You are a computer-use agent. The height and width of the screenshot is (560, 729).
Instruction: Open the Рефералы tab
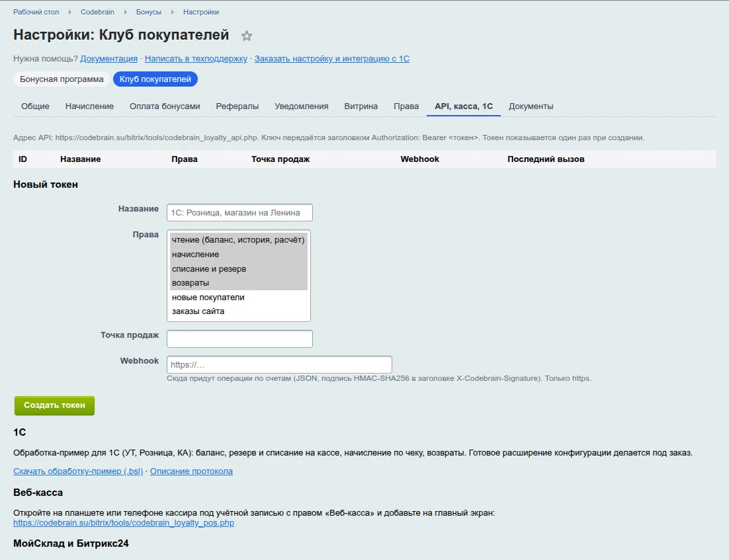click(x=237, y=106)
